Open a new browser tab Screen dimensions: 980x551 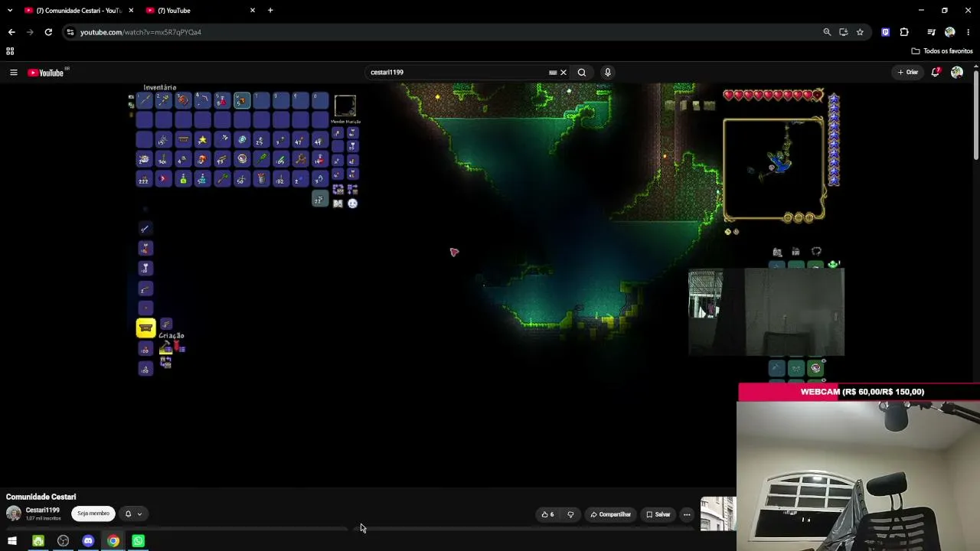[x=270, y=11]
